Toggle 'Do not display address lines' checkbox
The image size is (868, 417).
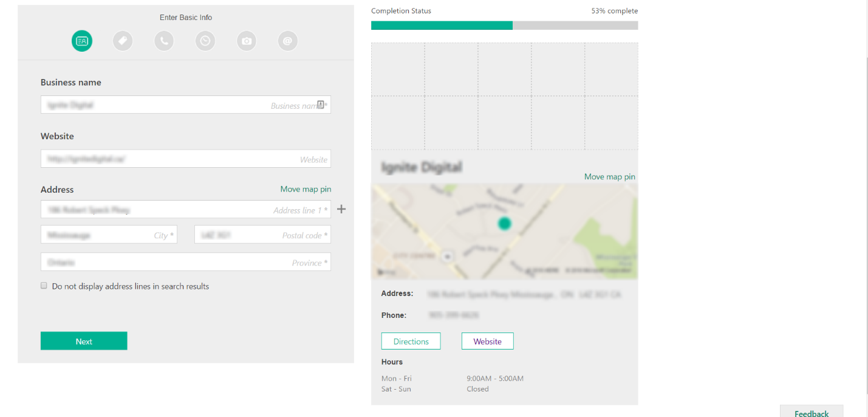click(x=44, y=286)
